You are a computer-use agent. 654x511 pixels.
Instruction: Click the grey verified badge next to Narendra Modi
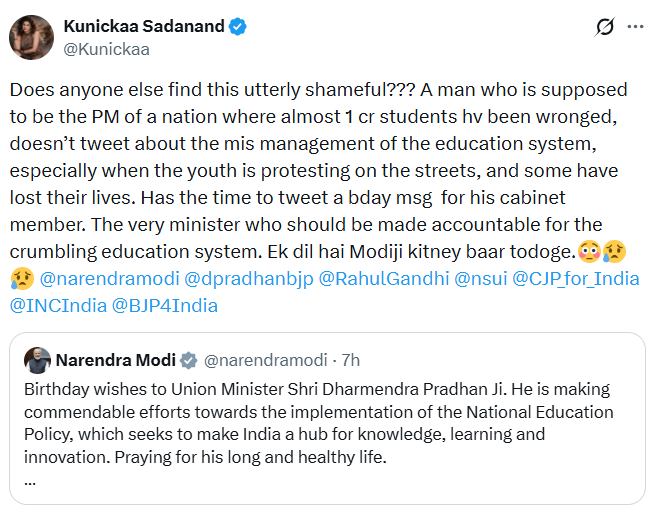[189, 360]
